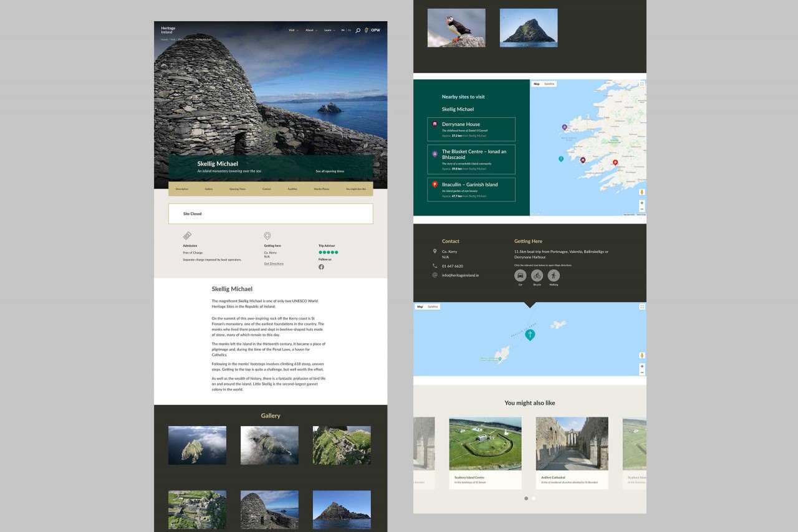Select the second carousel dot
Screen dimensions: 798x532
click(x=534, y=498)
